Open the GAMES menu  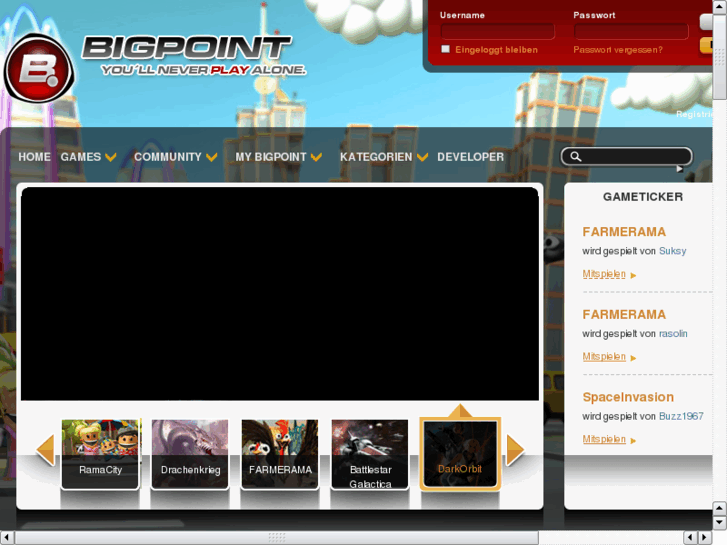click(x=81, y=157)
